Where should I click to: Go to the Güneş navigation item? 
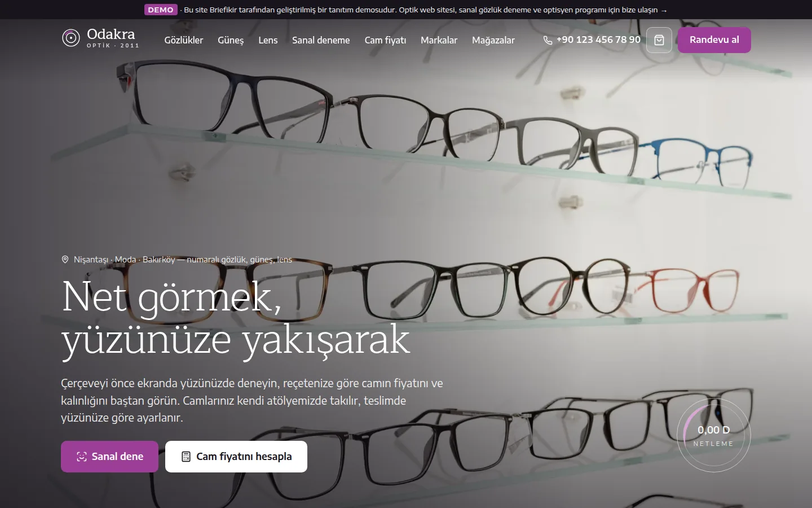[x=231, y=40]
